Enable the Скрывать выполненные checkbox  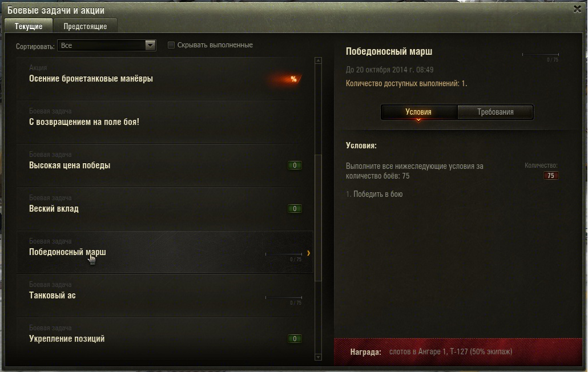(x=171, y=45)
